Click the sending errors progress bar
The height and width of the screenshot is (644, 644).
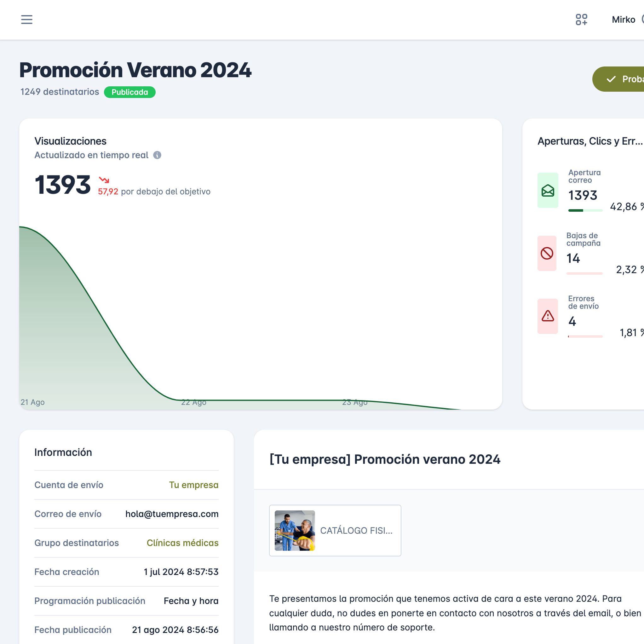(x=585, y=336)
